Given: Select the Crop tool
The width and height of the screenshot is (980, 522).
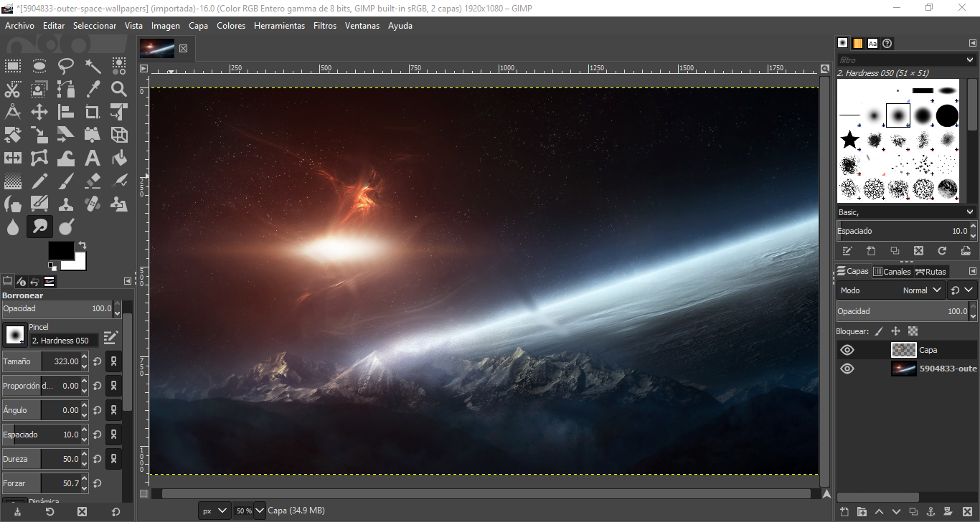Looking at the screenshot, I should pos(93,112).
